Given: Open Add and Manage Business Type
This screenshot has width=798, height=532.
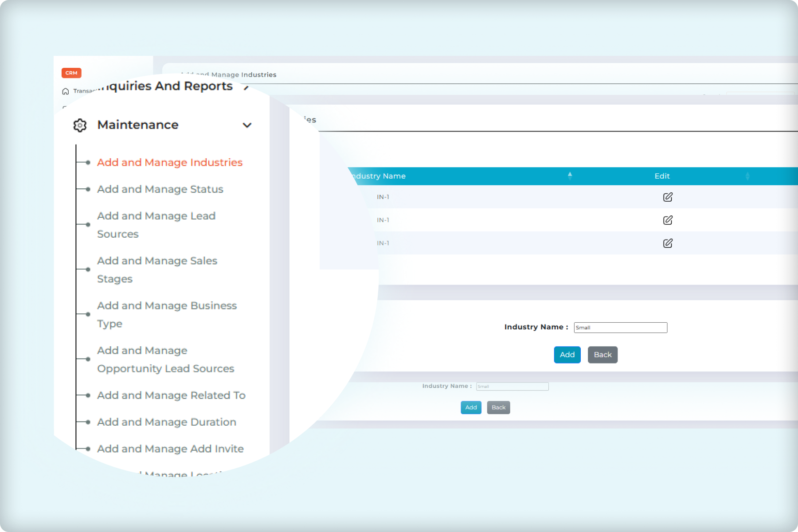Looking at the screenshot, I should (x=167, y=314).
